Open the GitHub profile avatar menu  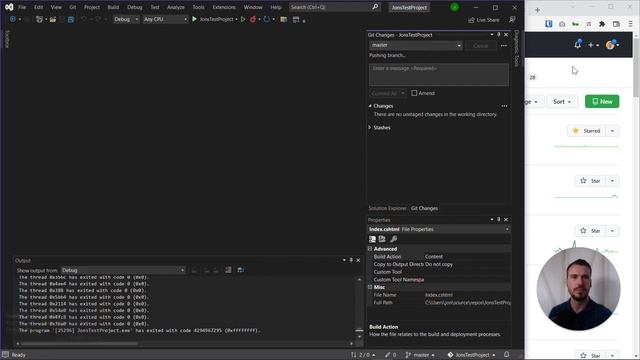point(612,45)
